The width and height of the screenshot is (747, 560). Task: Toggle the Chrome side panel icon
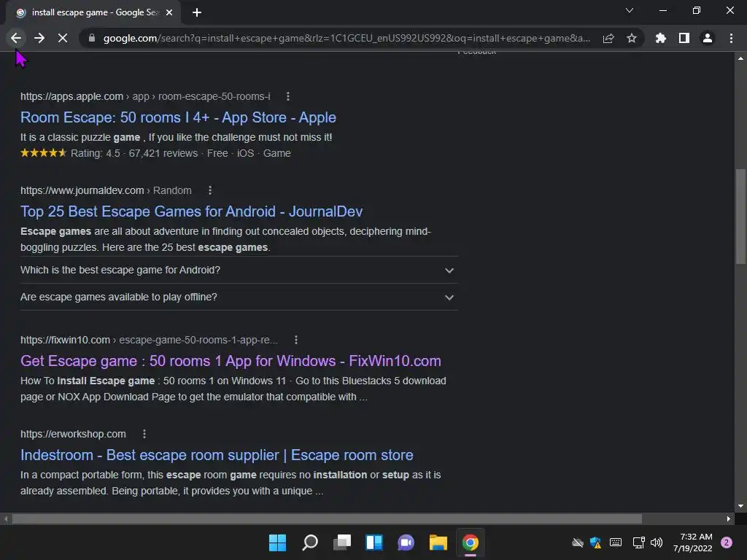(684, 38)
